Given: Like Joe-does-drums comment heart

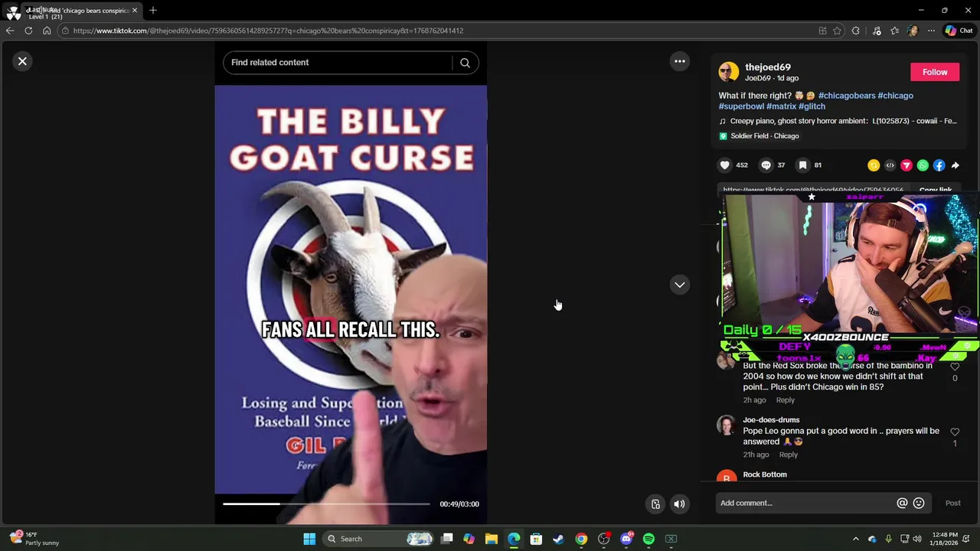Looking at the screenshot, I should 955,432.
